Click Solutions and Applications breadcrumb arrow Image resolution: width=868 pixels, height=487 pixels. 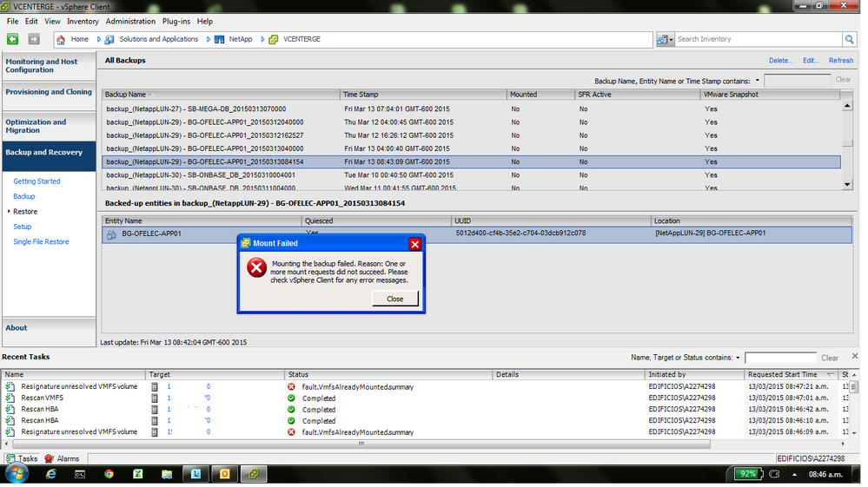[x=100, y=40]
